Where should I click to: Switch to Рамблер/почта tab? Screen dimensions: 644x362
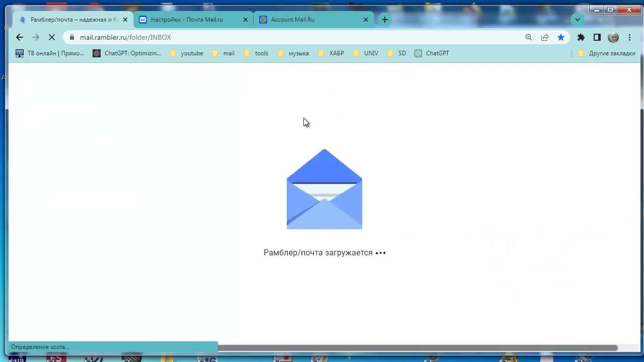(x=72, y=20)
